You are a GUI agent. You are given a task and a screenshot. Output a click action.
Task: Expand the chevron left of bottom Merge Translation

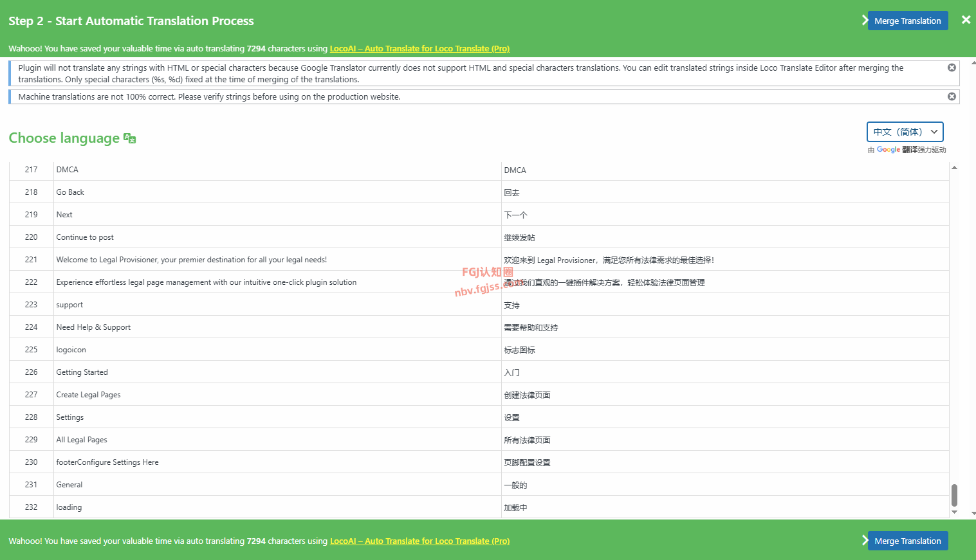[865, 541]
